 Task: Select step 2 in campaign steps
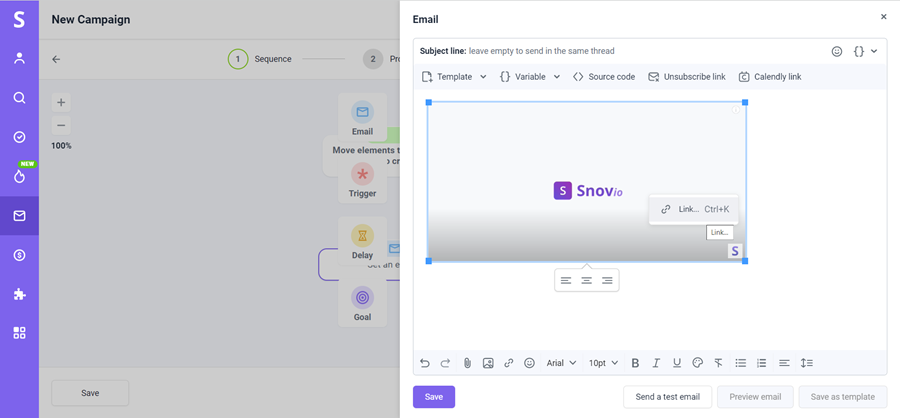coord(373,59)
